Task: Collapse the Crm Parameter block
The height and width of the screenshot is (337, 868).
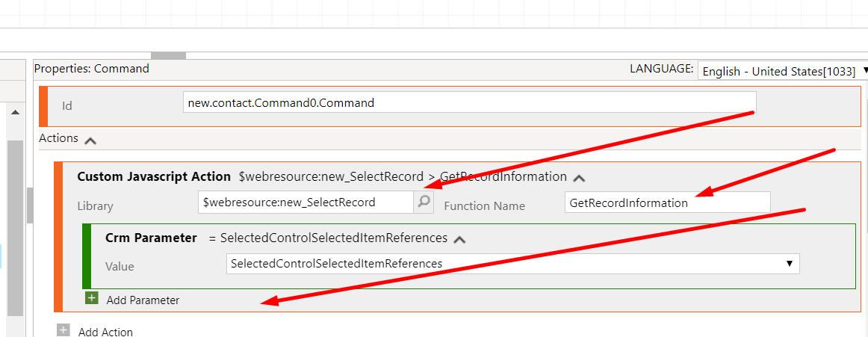Action: (x=459, y=239)
